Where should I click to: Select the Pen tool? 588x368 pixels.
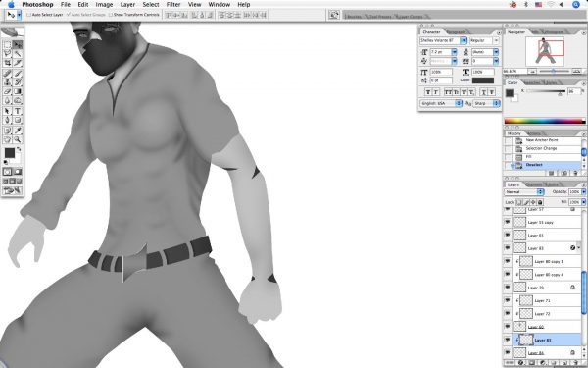(x=7, y=120)
